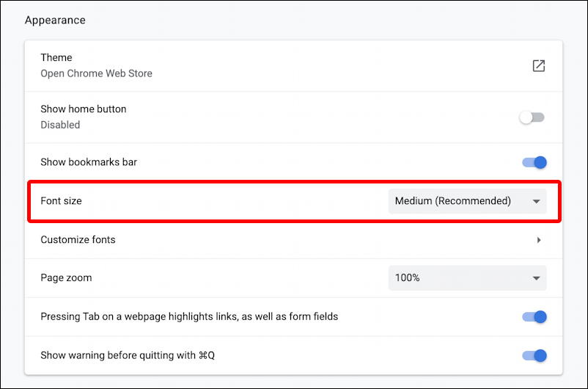Screen dimensions: 588x389
Task: Select the Page zoom label
Action: pyautogui.click(x=66, y=278)
